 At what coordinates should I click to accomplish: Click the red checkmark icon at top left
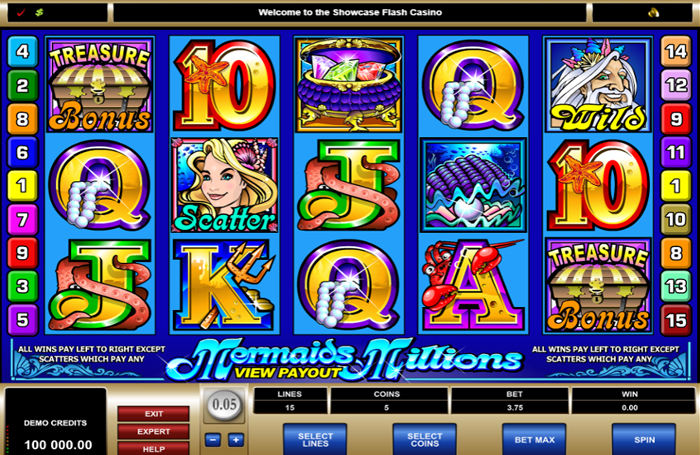pyautogui.click(x=21, y=13)
